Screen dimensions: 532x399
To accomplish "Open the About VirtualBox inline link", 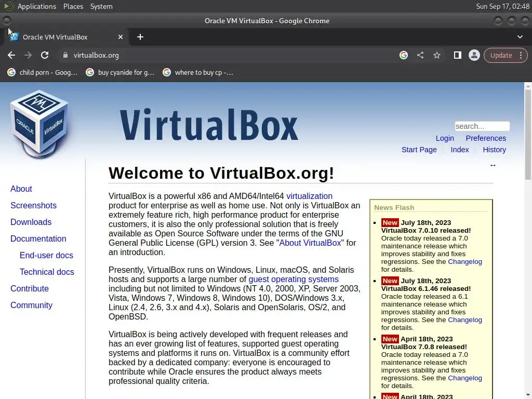I will pos(310,243).
